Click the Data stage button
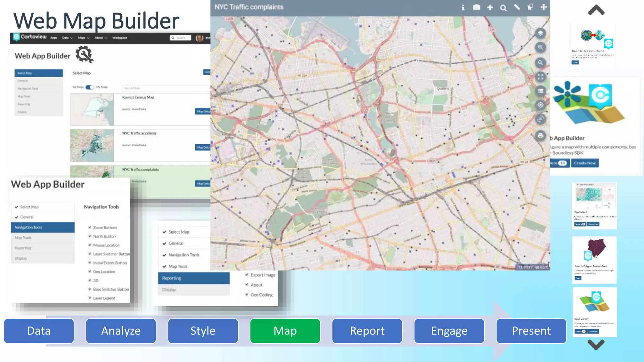 [x=39, y=331]
